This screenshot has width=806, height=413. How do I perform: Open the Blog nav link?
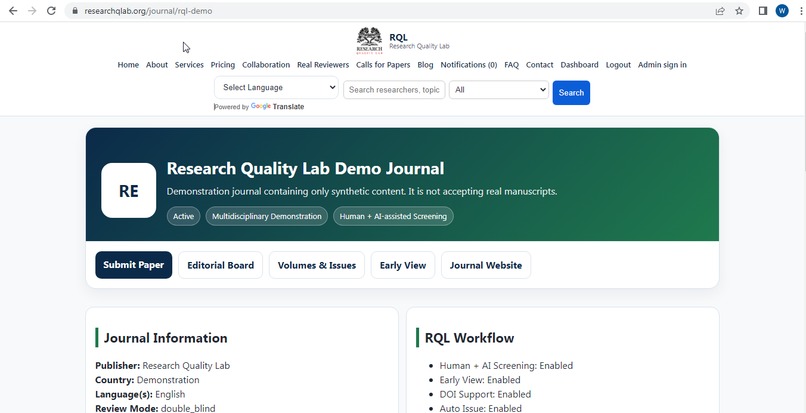(425, 65)
